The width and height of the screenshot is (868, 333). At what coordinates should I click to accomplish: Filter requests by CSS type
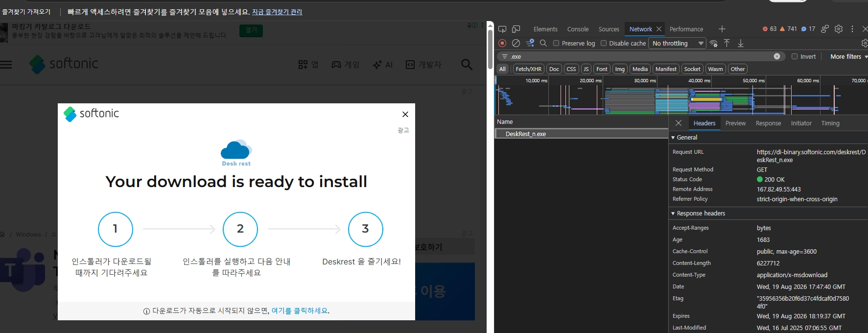[x=571, y=69]
